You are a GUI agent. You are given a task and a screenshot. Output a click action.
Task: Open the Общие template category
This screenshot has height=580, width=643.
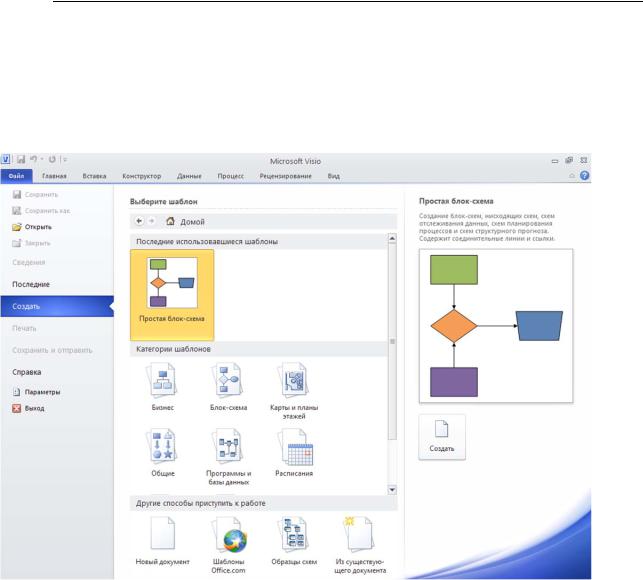[163, 452]
